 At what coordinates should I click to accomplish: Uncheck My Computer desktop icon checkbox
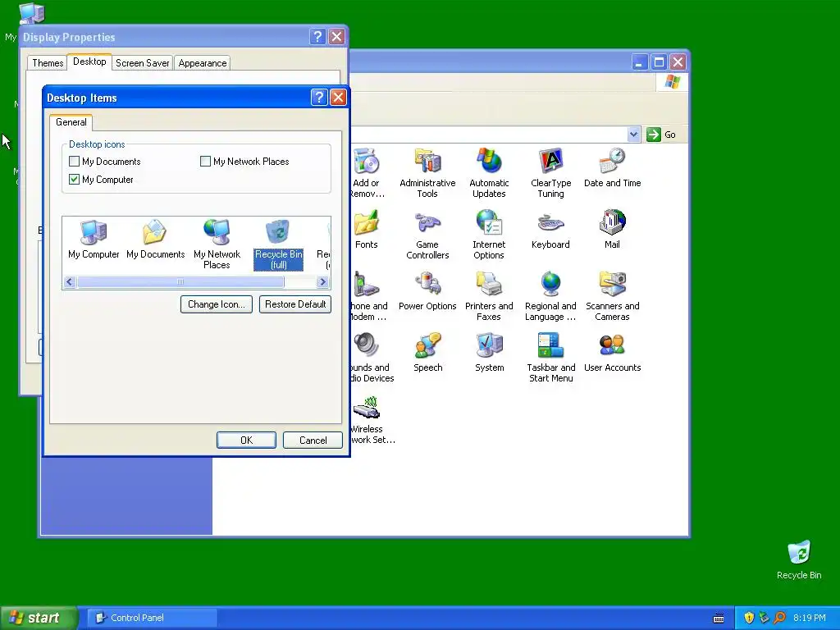tap(75, 180)
